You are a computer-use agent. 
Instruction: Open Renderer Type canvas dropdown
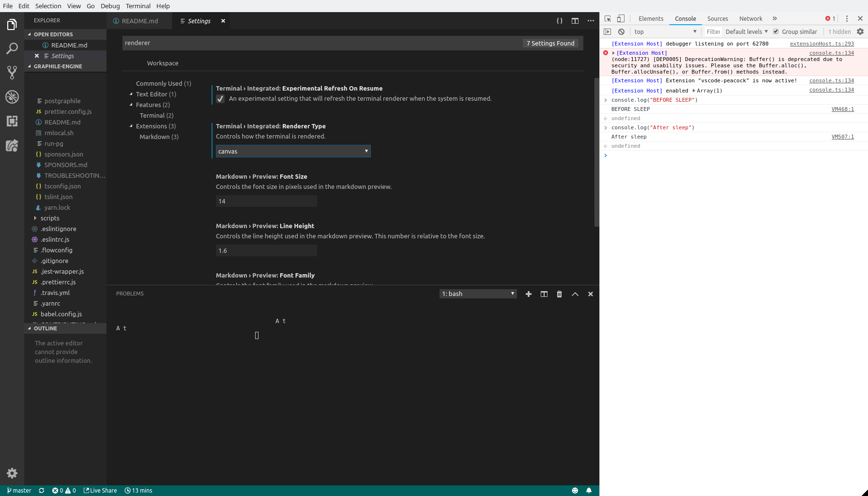[293, 151]
